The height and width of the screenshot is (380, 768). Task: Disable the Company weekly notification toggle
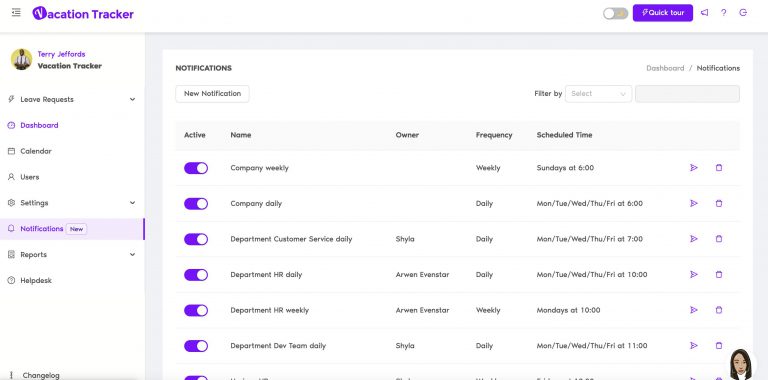pyautogui.click(x=196, y=168)
